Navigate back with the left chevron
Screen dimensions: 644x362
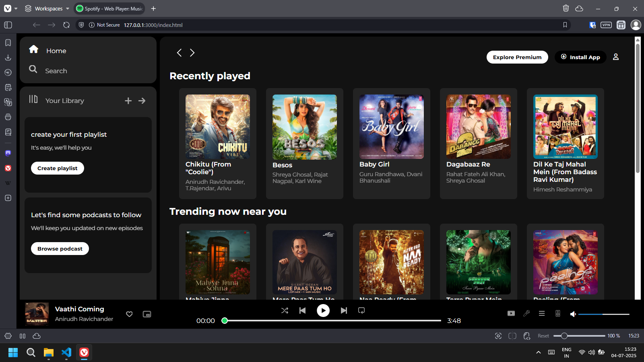pyautogui.click(x=180, y=53)
